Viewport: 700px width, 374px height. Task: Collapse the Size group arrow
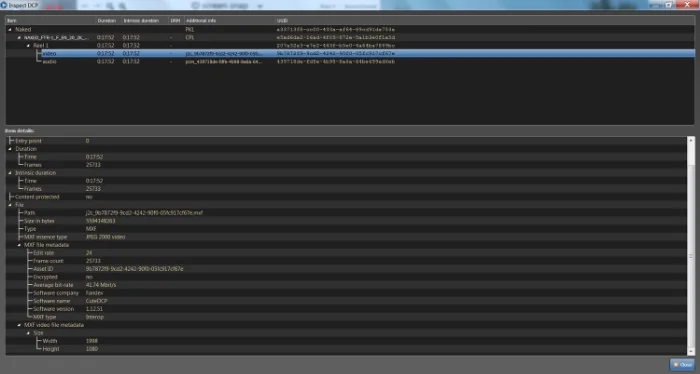(28, 333)
